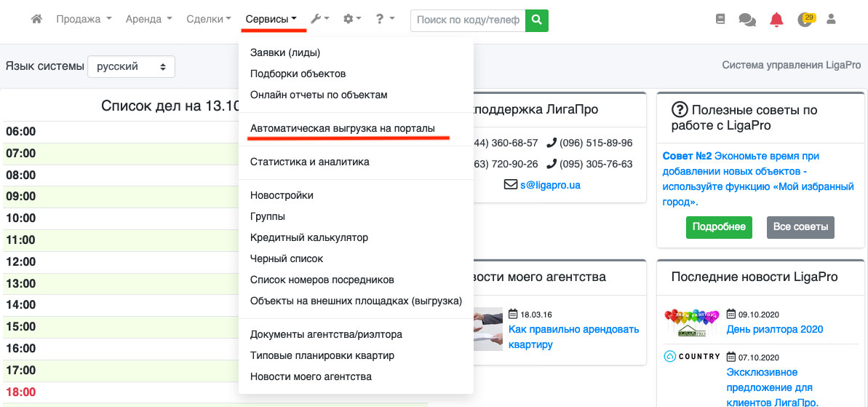Open the wrench tools menu
This screenshot has height=407, width=868.
(x=319, y=20)
